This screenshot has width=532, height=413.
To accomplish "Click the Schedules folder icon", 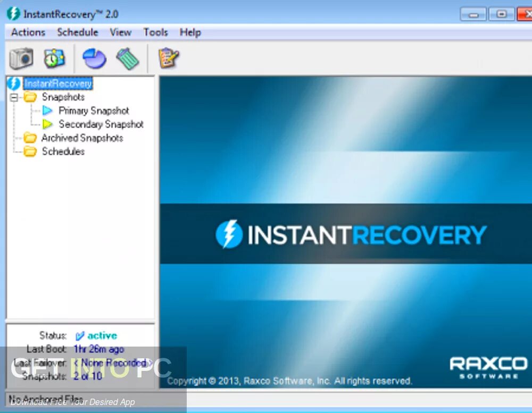I will tap(30, 151).
